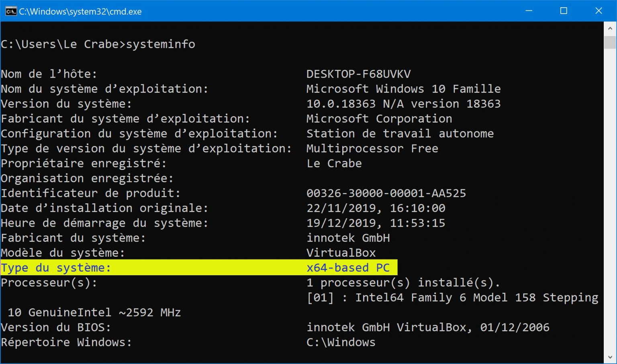Click the innotek GmbH manufacturer text
Screen dimensions: 617x364
click(348, 238)
